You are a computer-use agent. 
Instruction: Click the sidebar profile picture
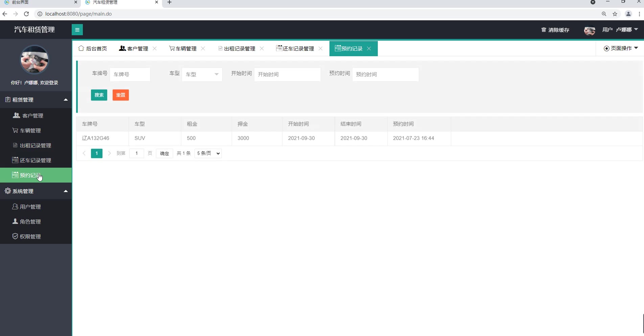(34, 60)
